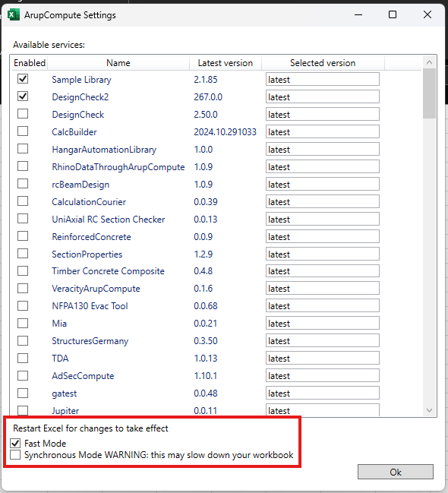Image resolution: width=448 pixels, height=493 pixels.
Task: Enable the rcBeamDesign checkbox
Action: [23, 184]
